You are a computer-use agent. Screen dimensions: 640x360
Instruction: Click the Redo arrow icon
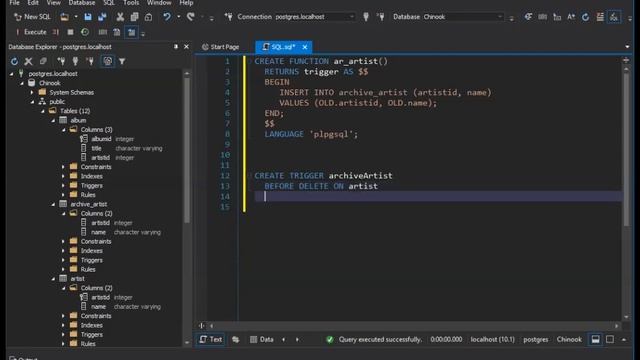pos(191,17)
